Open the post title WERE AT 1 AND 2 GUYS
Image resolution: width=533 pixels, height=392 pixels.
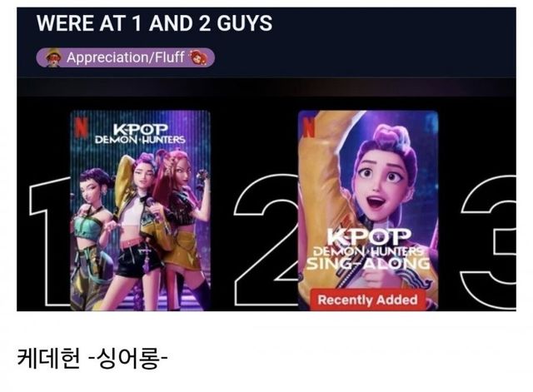click(x=154, y=23)
